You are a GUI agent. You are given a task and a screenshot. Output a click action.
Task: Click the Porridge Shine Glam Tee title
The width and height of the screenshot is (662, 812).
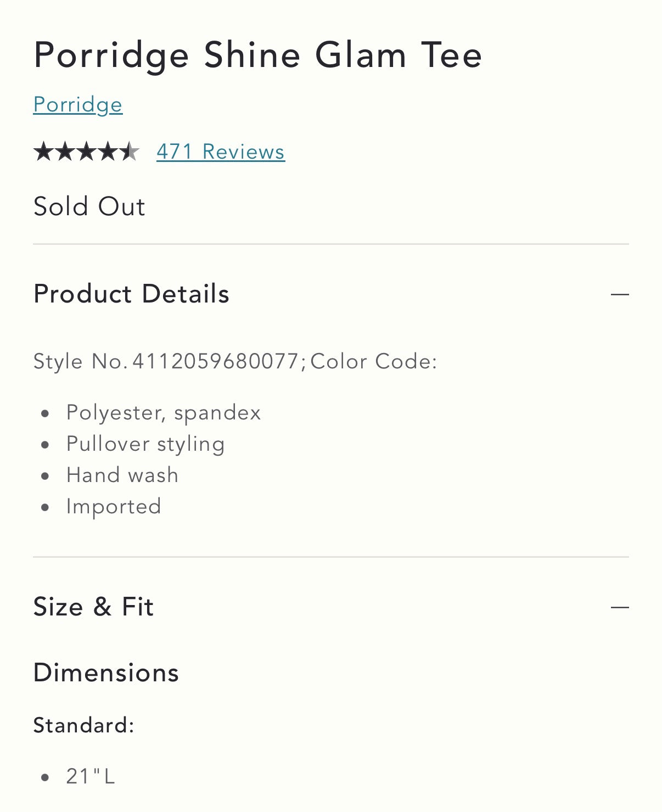pos(258,55)
